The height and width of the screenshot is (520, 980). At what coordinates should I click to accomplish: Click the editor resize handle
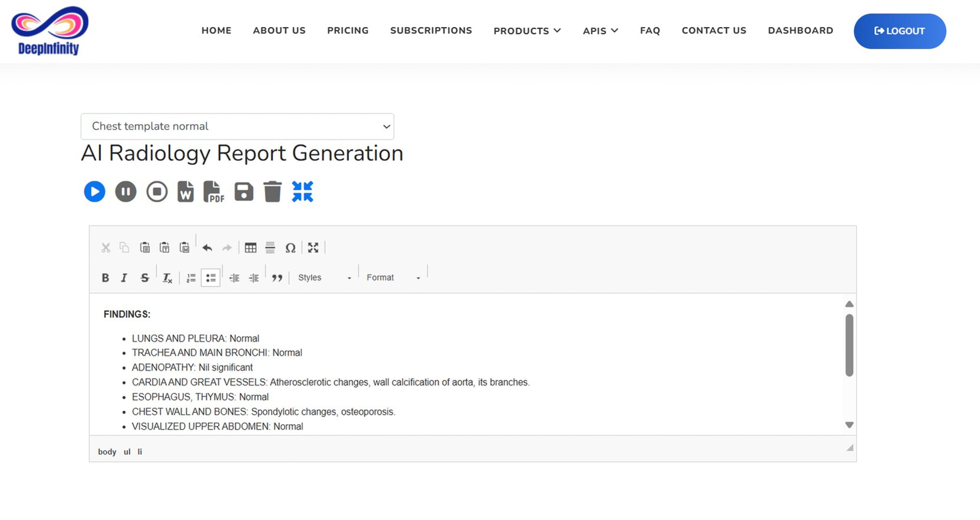[850, 448]
